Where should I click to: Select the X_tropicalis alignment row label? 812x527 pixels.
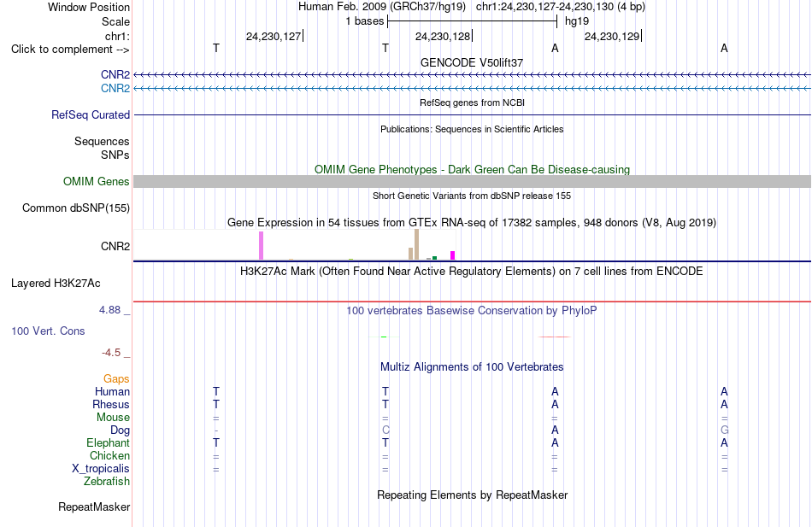101,469
